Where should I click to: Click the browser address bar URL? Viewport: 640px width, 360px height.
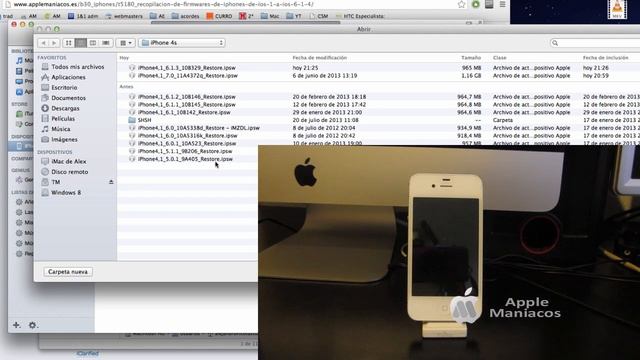point(163,4)
